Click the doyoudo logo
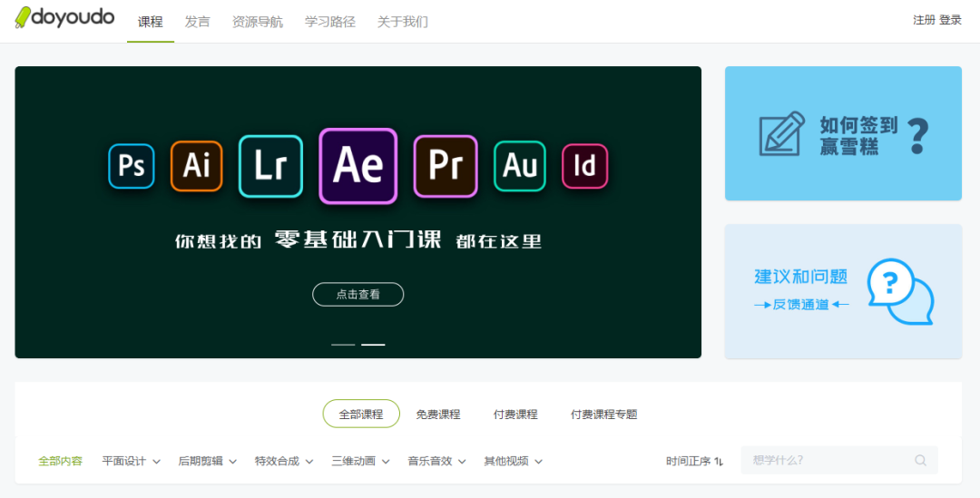Screen dimensions: 980x498 pos(65,17)
